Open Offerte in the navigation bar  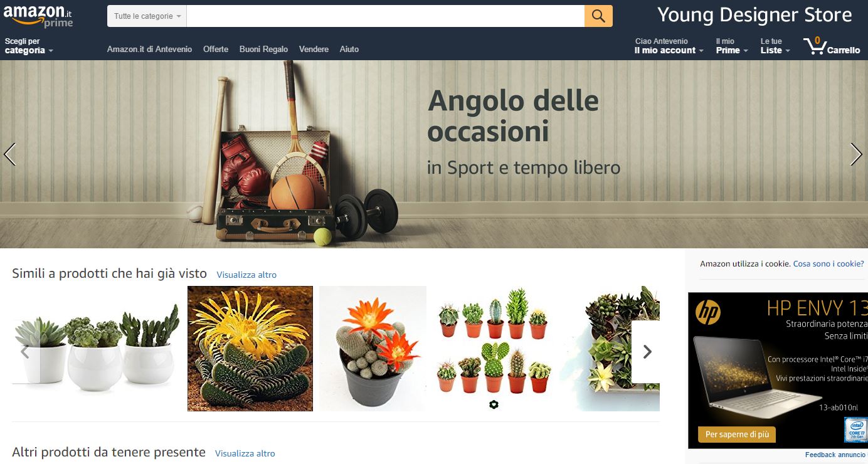pyautogui.click(x=216, y=49)
